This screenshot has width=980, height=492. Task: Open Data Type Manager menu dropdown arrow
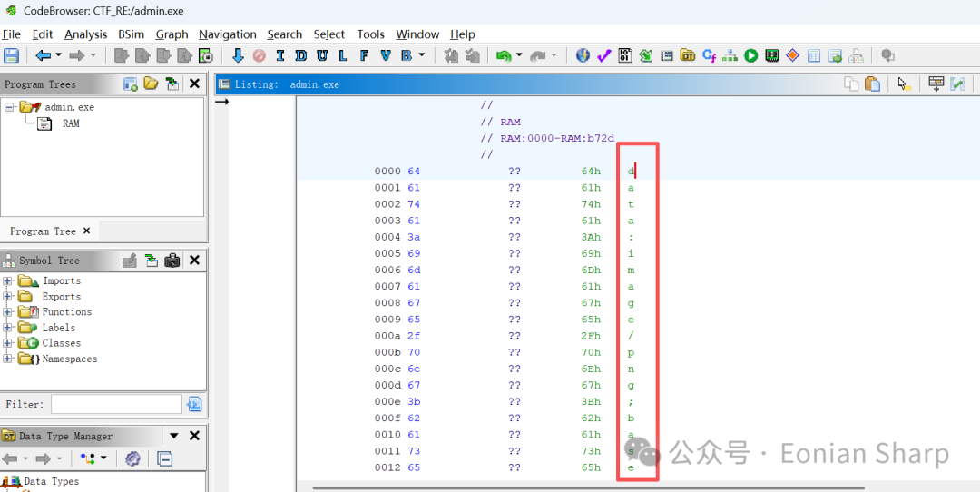[174, 436]
